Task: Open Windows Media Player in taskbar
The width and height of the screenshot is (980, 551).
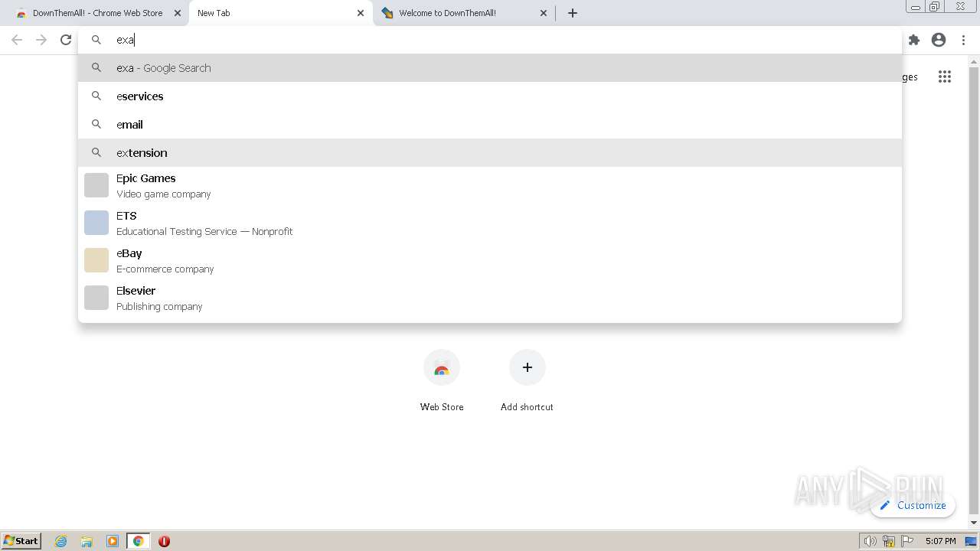Action: 113,541
